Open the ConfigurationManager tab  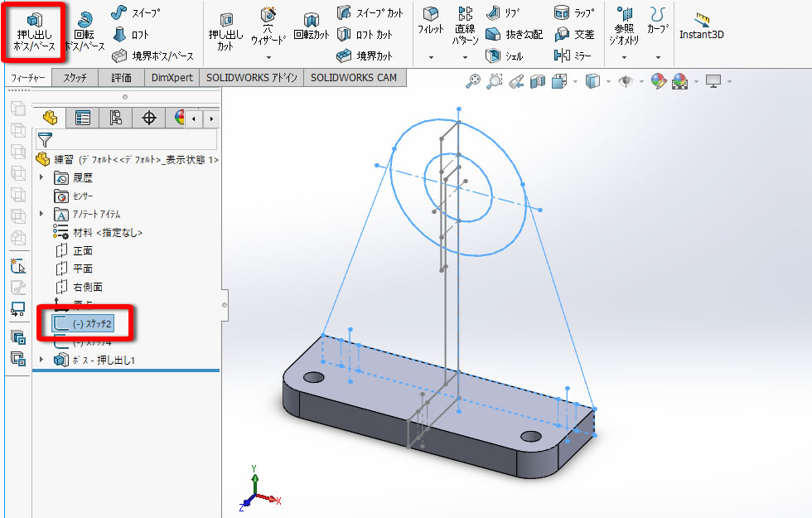pyautogui.click(x=115, y=118)
